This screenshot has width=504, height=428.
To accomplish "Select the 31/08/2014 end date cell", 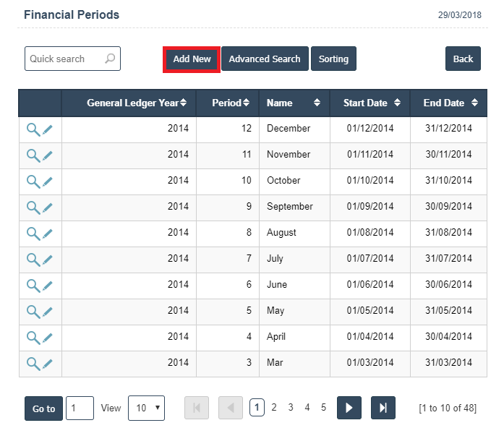I will click(x=449, y=234).
